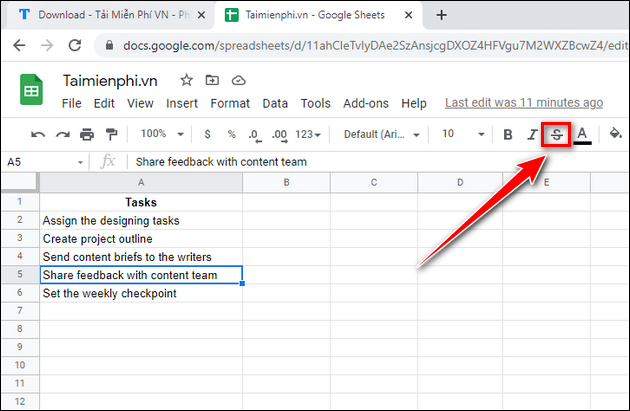Click the Undo icon in toolbar
630x411 pixels.
tap(38, 135)
